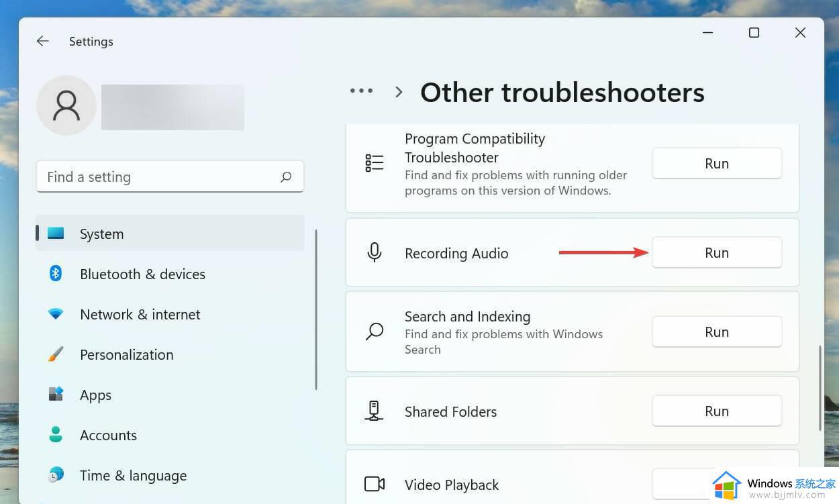
Task: Click the troubleshooters list scrollbar
Action: (x=820, y=388)
